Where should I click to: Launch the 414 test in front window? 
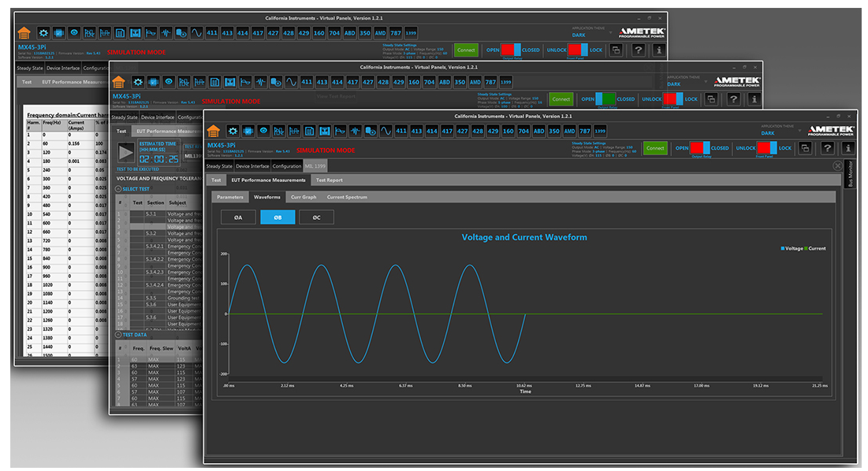[432, 131]
